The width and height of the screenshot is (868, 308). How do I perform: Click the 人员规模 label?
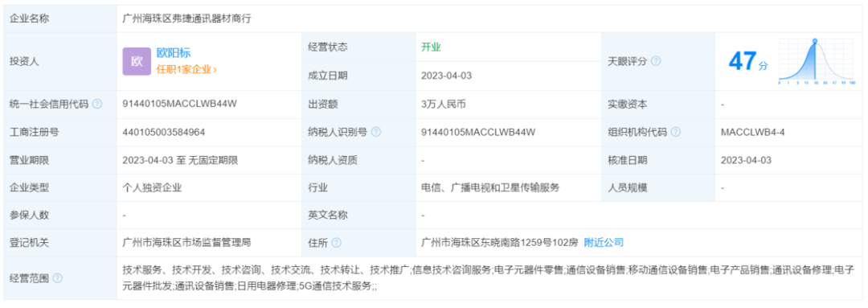point(627,188)
